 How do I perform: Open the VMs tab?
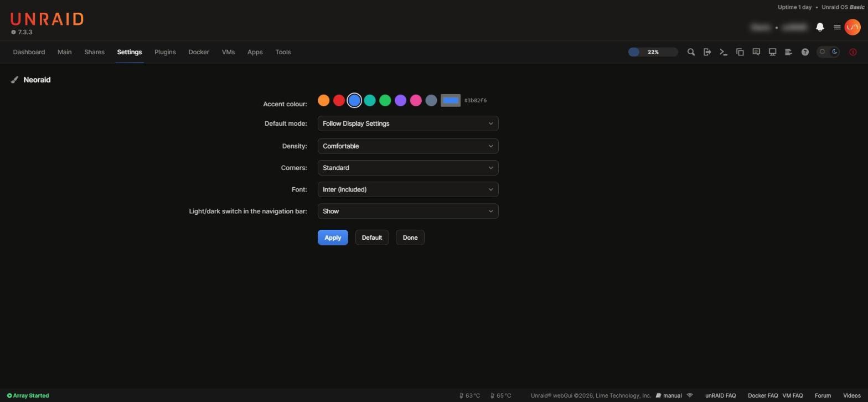coord(228,52)
